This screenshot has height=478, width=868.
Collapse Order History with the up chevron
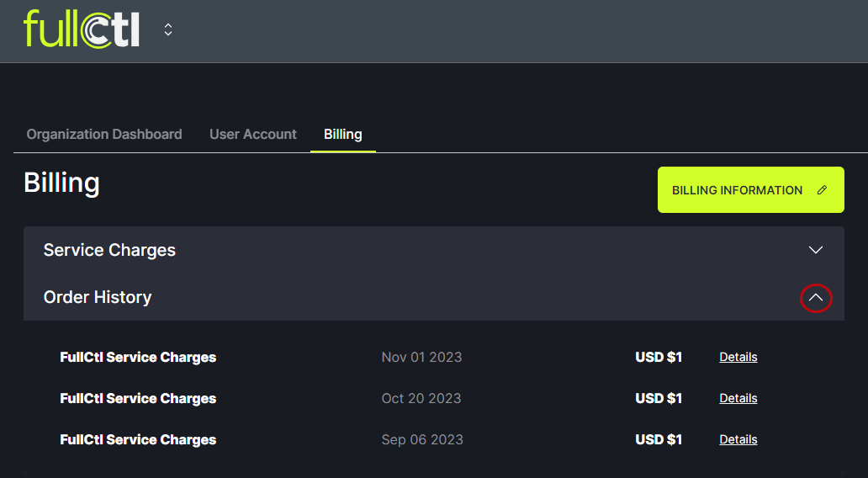(x=815, y=298)
